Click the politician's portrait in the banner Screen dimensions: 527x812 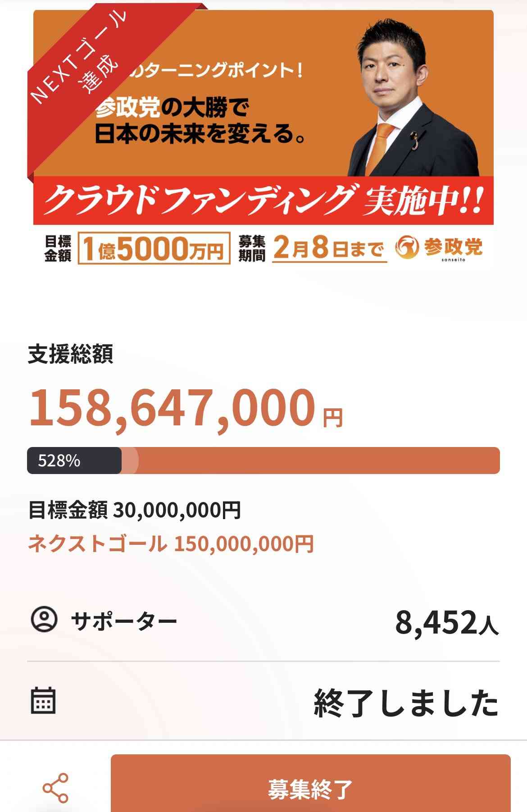396,90
